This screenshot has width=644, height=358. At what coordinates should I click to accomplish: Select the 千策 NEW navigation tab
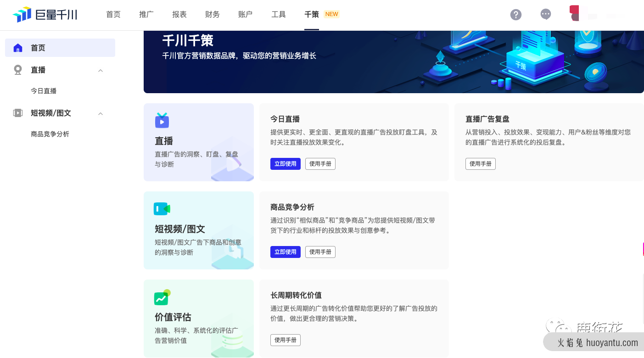[x=322, y=14]
